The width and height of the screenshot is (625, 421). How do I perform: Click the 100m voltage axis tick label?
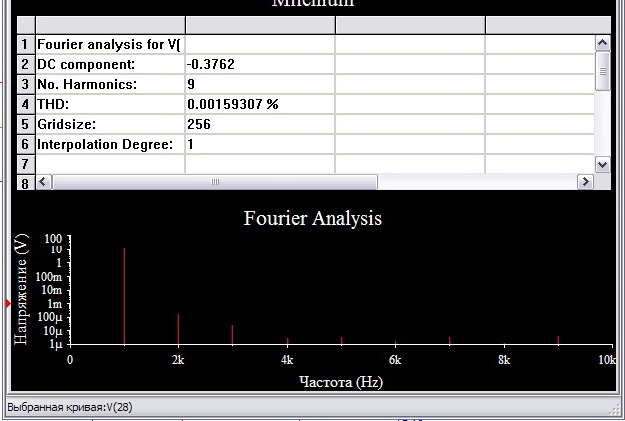coord(49,277)
